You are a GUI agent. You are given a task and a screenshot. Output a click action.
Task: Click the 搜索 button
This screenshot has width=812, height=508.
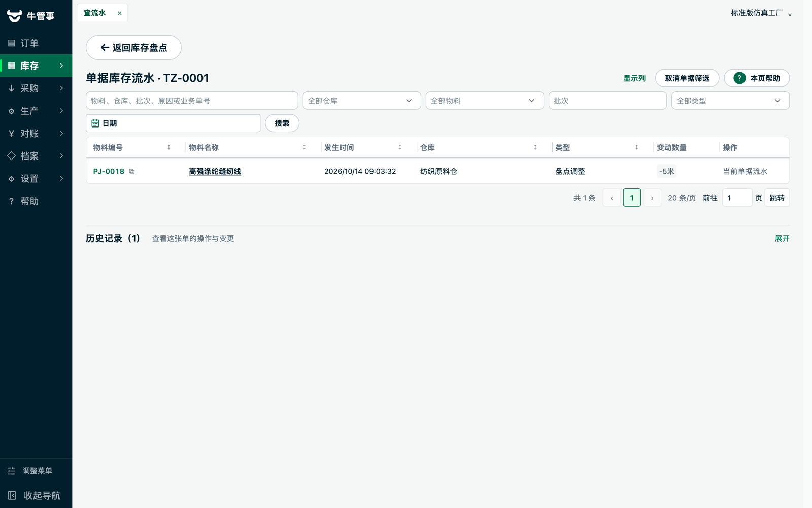click(x=282, y=123)
